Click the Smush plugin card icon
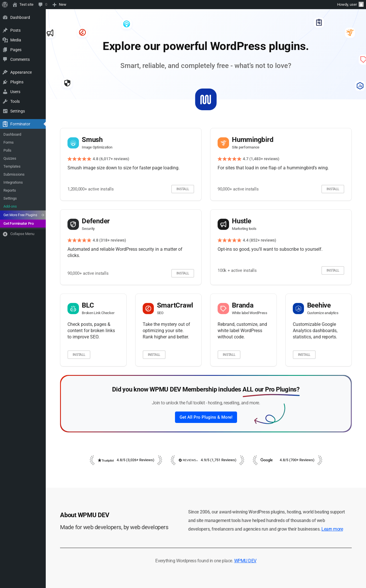 tap(73, 143)
